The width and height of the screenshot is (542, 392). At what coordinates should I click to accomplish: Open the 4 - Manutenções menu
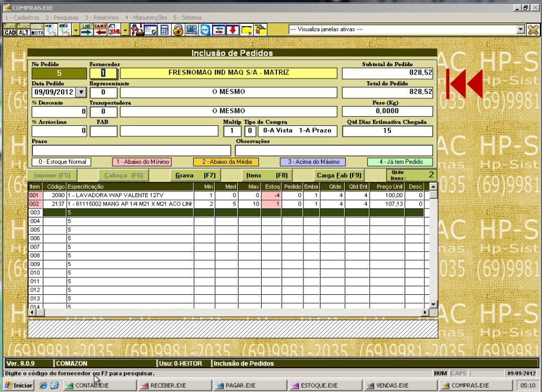146,18
